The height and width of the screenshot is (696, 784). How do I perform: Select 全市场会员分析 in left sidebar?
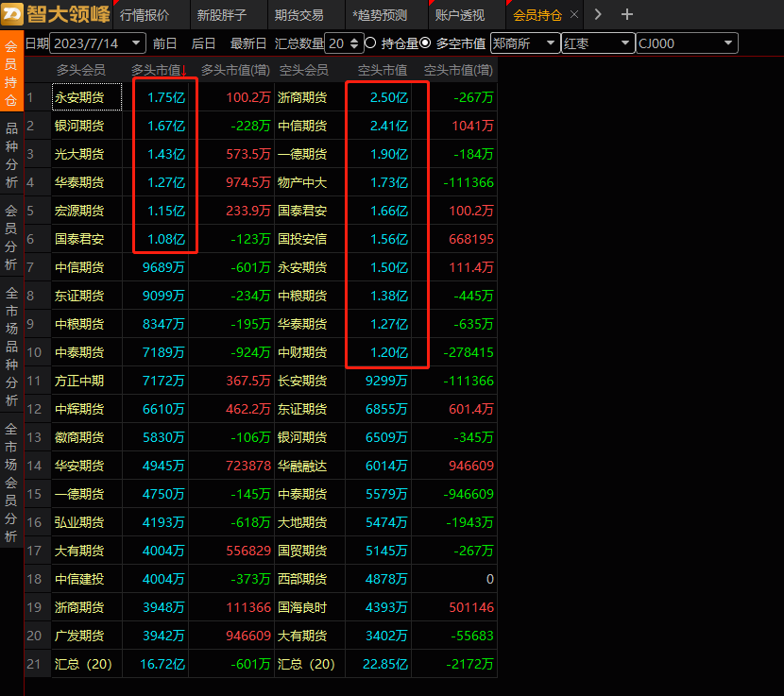tap(11, 483)
